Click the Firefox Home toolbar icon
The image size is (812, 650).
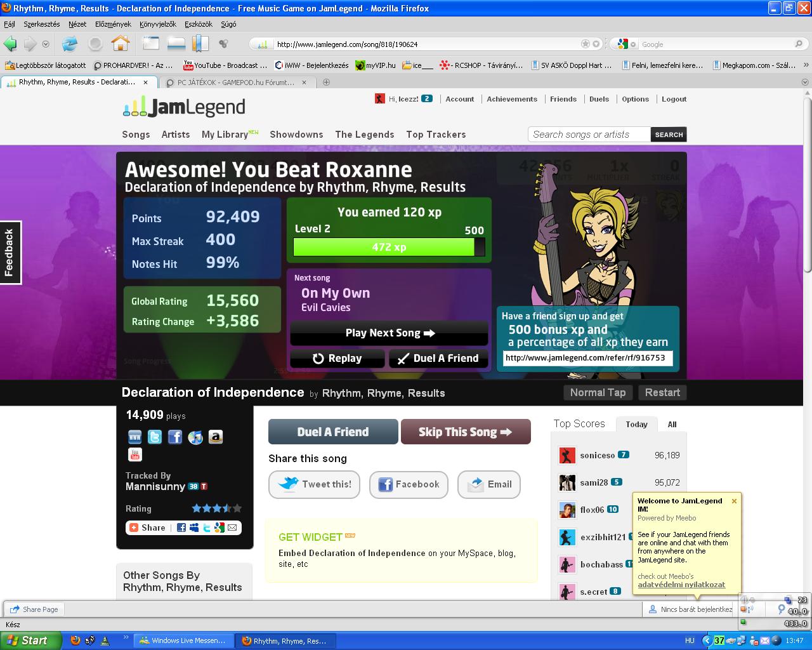point(121,44)
